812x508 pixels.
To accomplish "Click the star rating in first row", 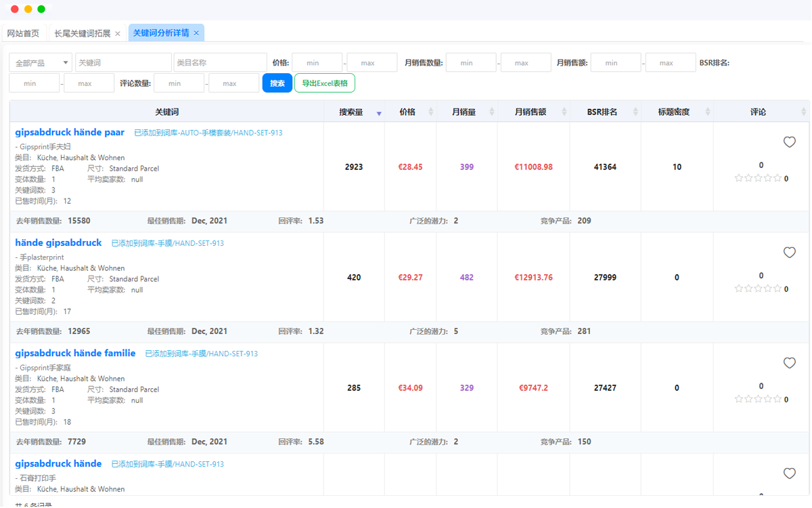I will 758,179.
